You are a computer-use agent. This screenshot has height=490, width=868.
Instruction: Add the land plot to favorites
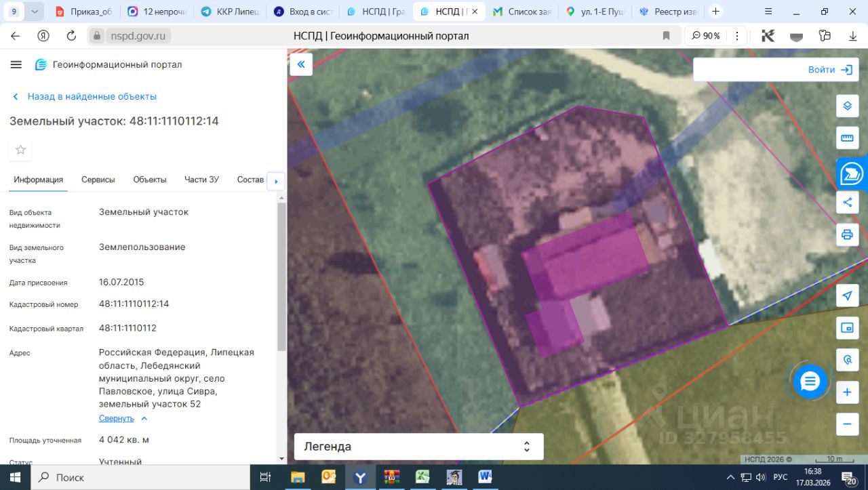[20, 150]
